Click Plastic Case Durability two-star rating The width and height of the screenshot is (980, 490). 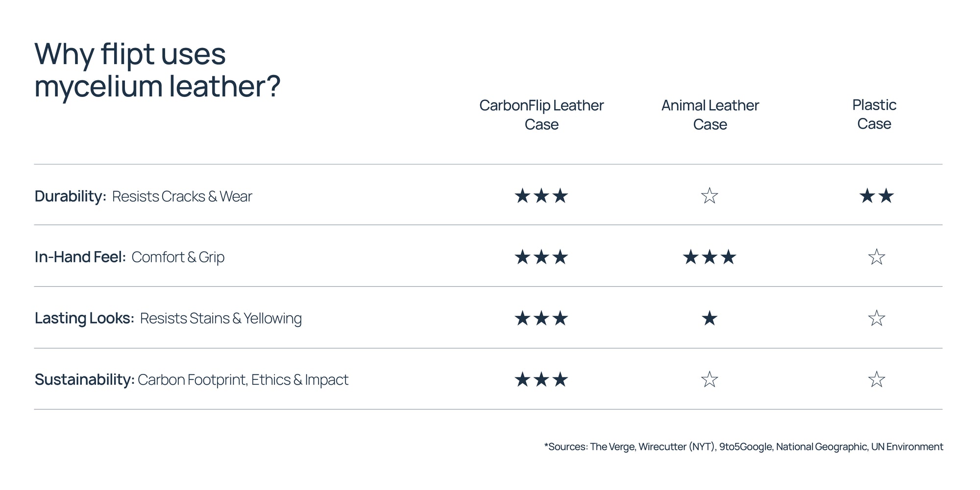pos(876,196)
